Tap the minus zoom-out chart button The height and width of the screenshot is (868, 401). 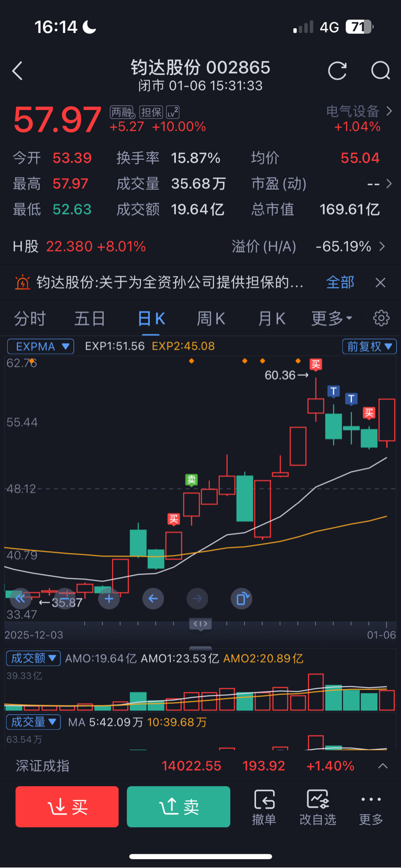pos(65,599)
